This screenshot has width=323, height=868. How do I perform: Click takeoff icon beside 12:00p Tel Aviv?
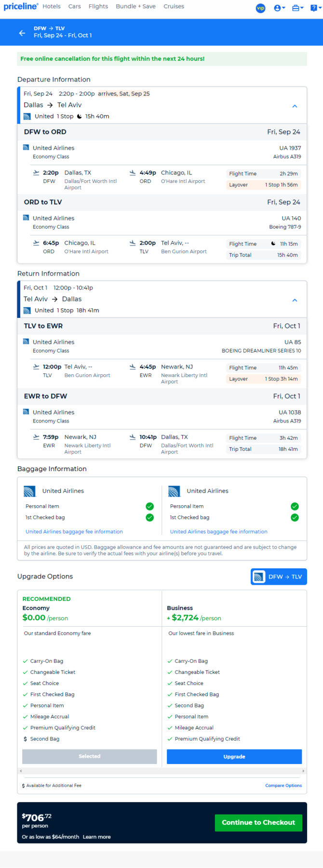[x=36, y=367]
